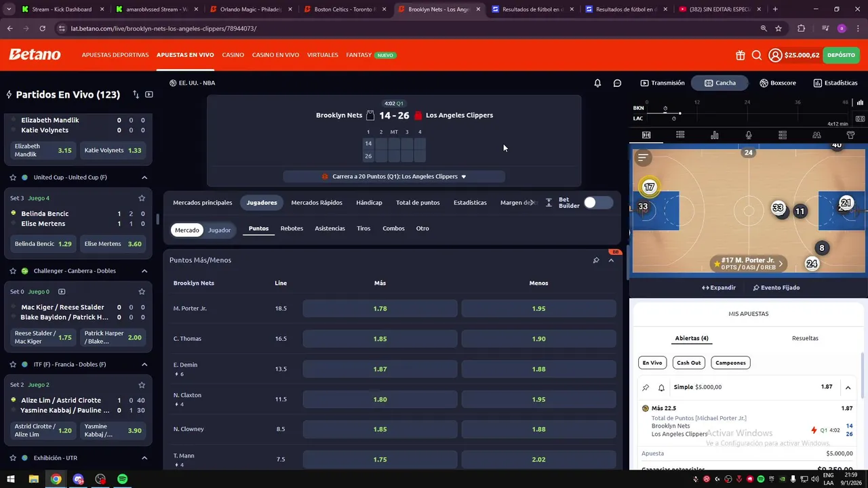This screenshot has height=488, width=868.
Task: Open the search magnifier in Betano header
Action: [757, 55]
